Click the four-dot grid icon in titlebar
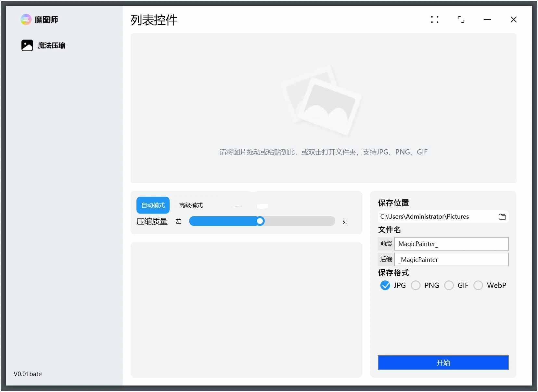The width and height of the screenshot is (538, 392). point(435,20)
